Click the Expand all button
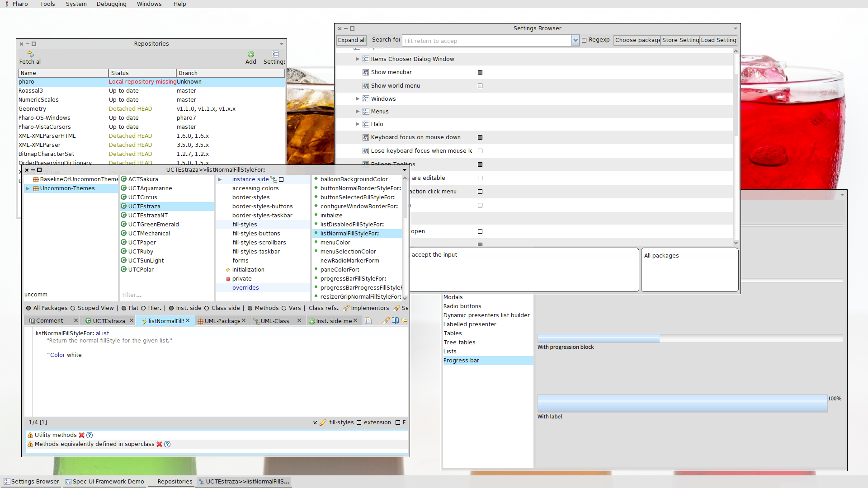This screenshot has width=868, height=488. 352,40
